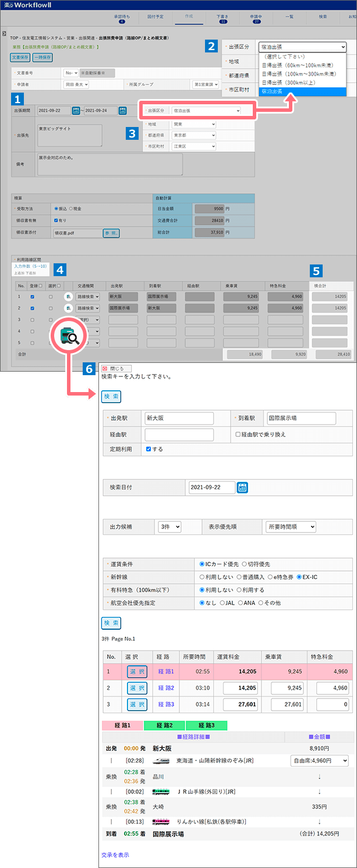Click 選択 button for route No.3
This screenshot has height=868, width=357.
pyautogui.click(x=137, y=704)
